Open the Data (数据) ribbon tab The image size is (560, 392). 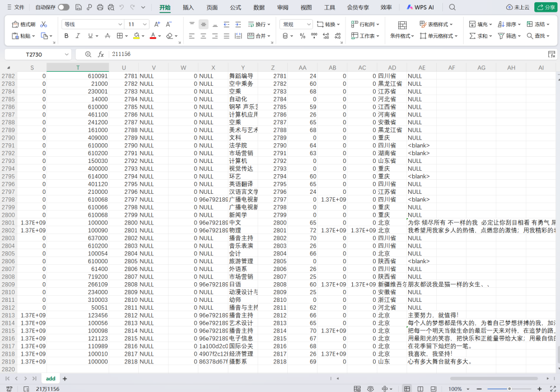pyautogui.click(x=259, y=7)
